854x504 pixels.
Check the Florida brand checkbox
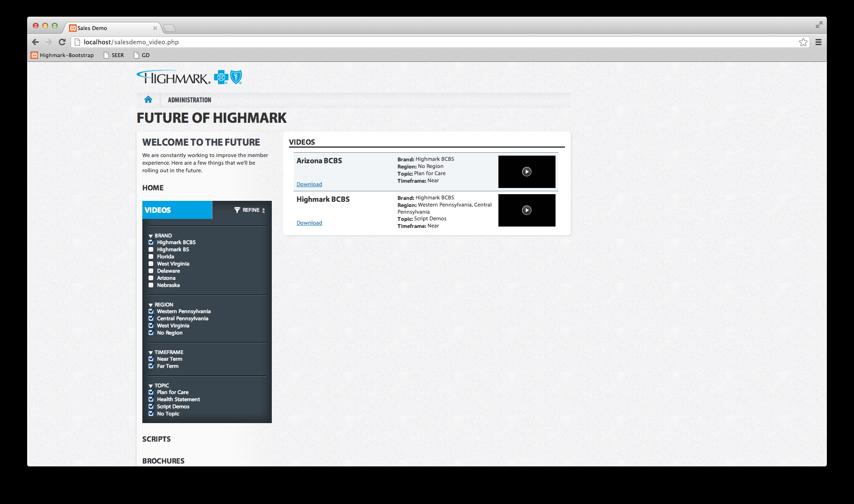(151, 257)
